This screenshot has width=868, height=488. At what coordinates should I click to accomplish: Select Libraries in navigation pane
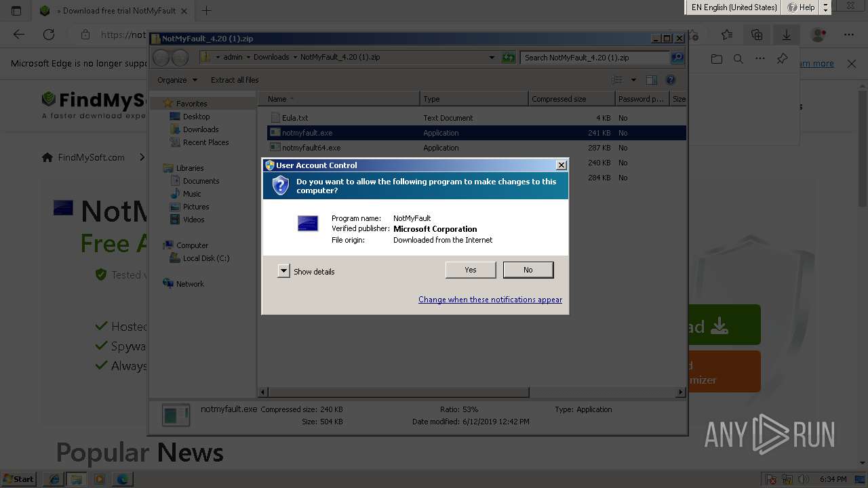click(x=190, y=168)
